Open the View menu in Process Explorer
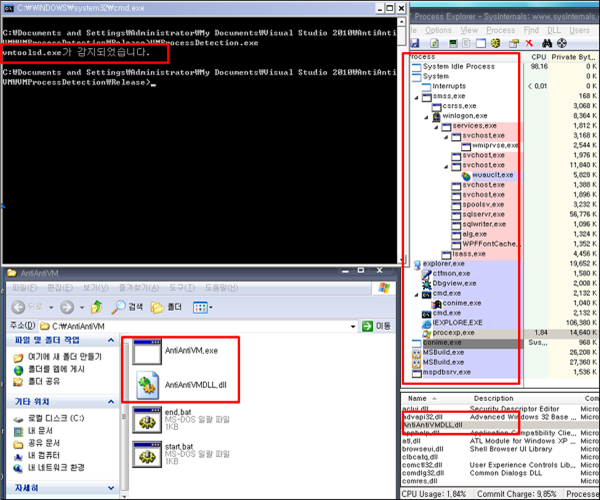600x500 pixels. [x=469, y=30]
